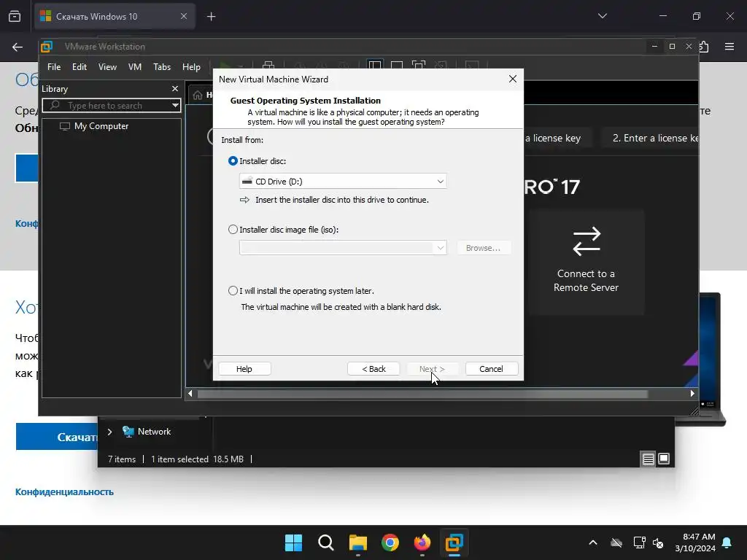Open the browser hamburger menu
747x560 pixels.
[x=729, y=47]
